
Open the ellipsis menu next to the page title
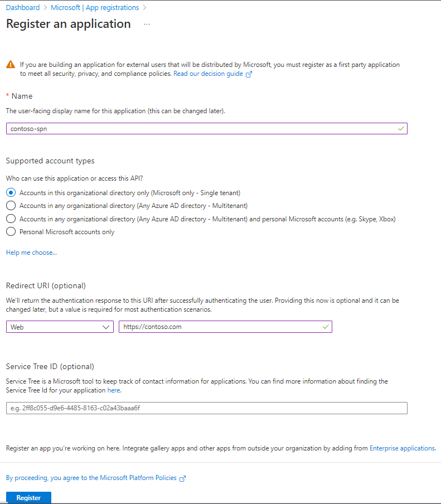(146, 25)
